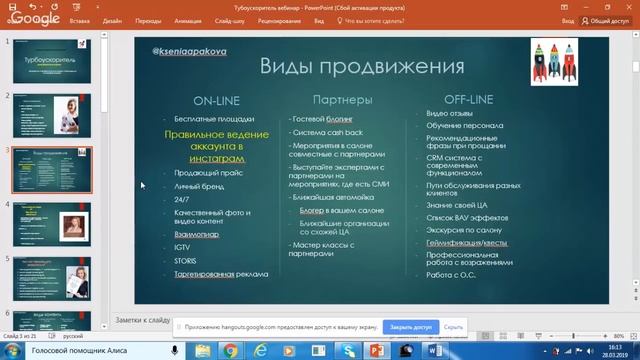Open File Explorer from the taskbar
Screen dimensions: 640x360
[x=202, y=351]
